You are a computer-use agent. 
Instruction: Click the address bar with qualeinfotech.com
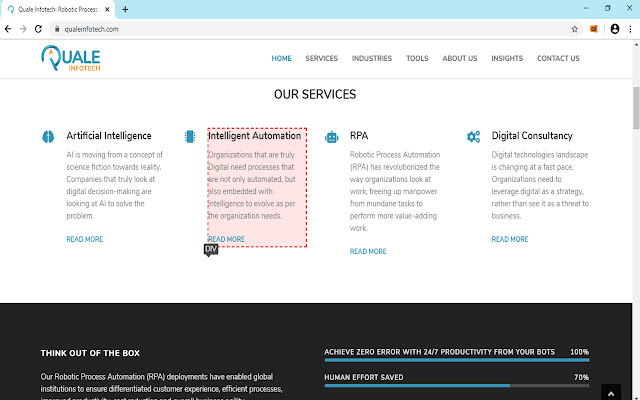click(314, 29)
